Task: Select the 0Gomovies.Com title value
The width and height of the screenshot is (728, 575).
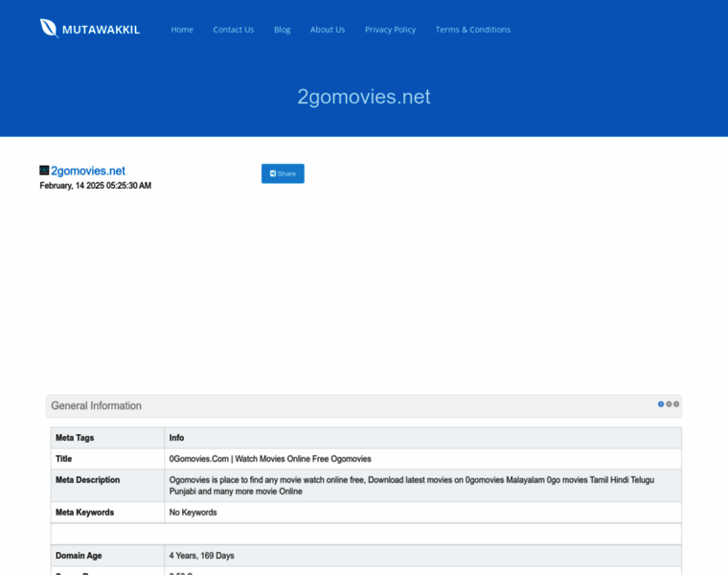Action: (270, 459)
